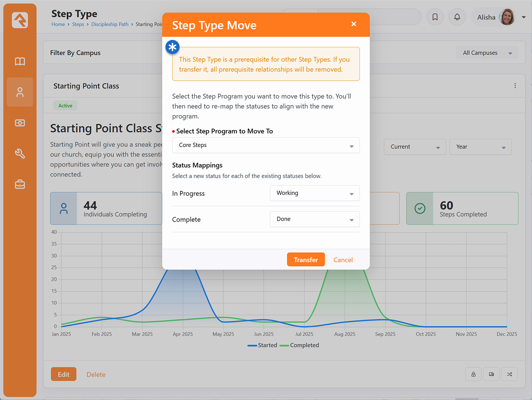
Task: Click the Rock logo in the sidebar
Action: (x=20, y=20)
